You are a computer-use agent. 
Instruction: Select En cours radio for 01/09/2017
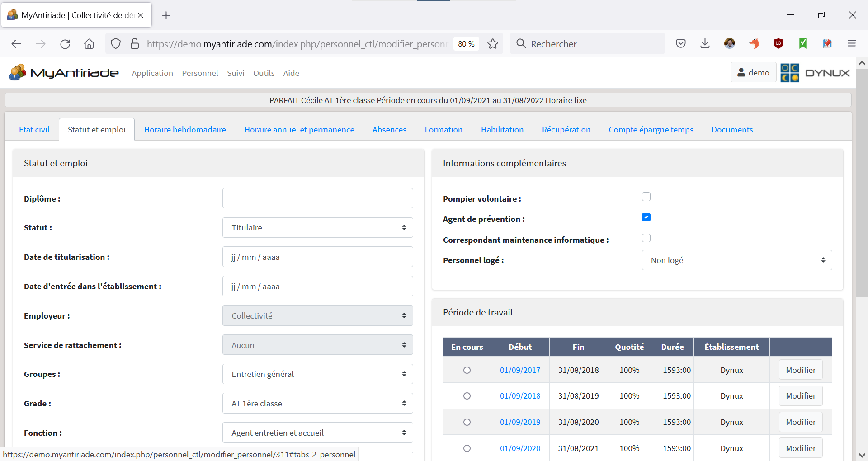pos(467,370)
